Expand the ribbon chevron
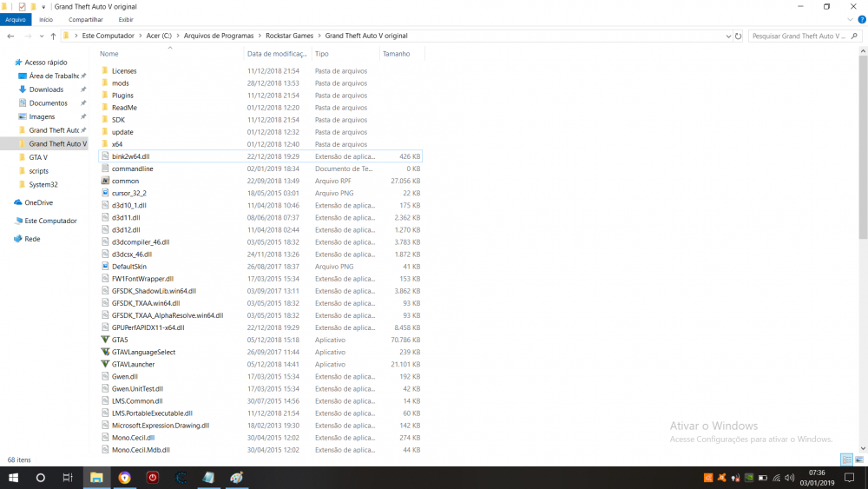The width and height of the screenshot is (868, 489). [x=850, y=19]
